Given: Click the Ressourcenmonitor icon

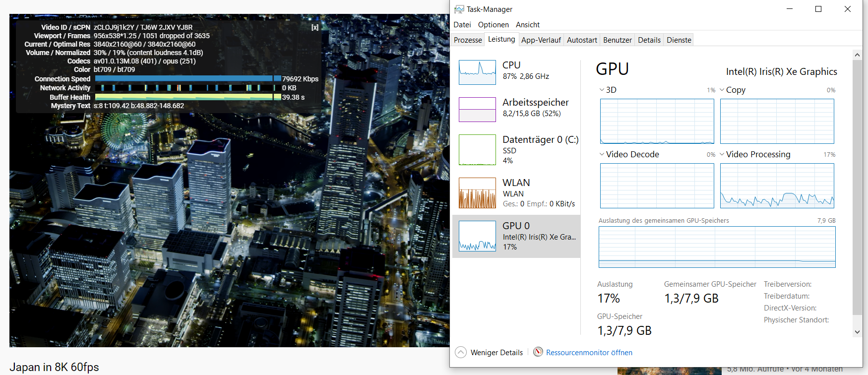Looking at the screenshot, I should point(538,352).
